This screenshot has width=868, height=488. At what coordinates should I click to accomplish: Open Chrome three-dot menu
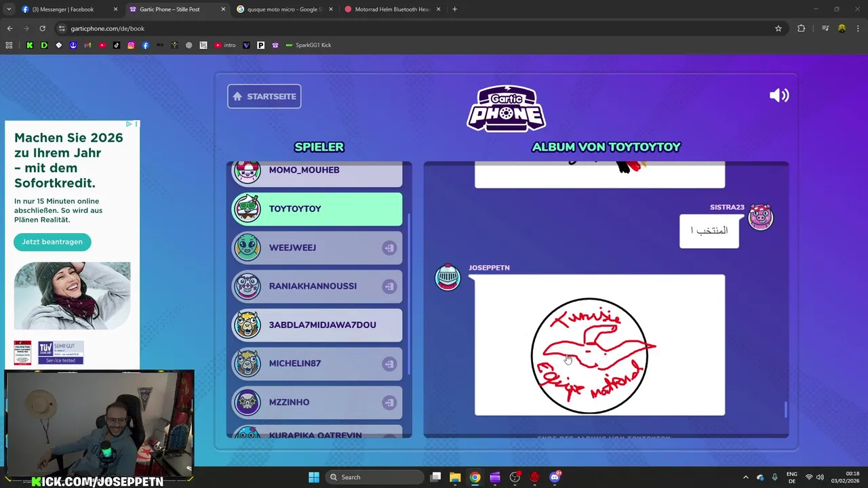pyautogui.click(x=858, y=28)
